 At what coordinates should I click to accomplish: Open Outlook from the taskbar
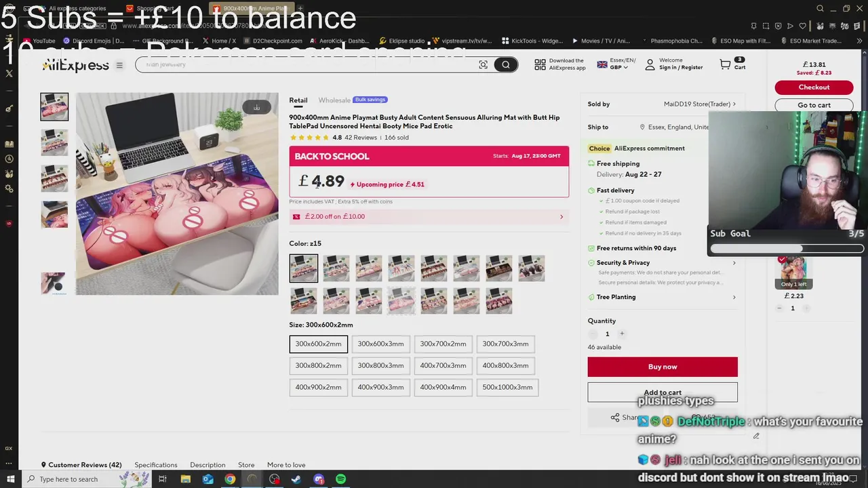pyautogui.click(x=208, y=479)
